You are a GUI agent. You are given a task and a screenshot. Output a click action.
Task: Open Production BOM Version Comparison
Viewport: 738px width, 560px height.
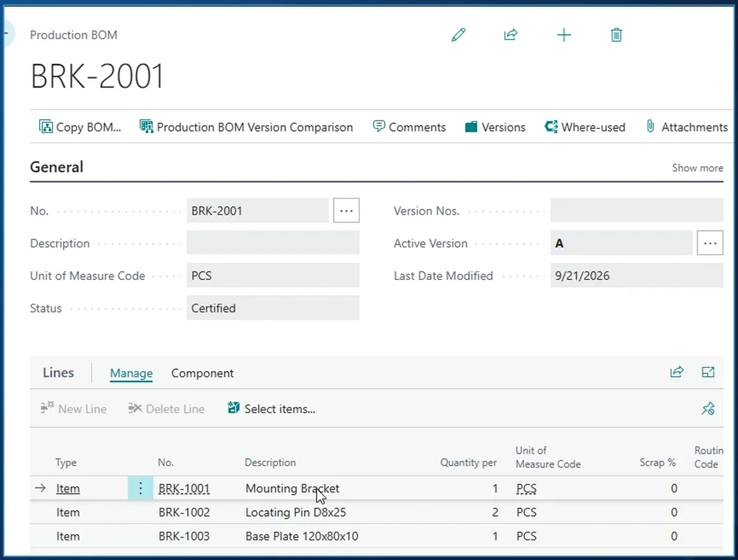coord(246,127)
